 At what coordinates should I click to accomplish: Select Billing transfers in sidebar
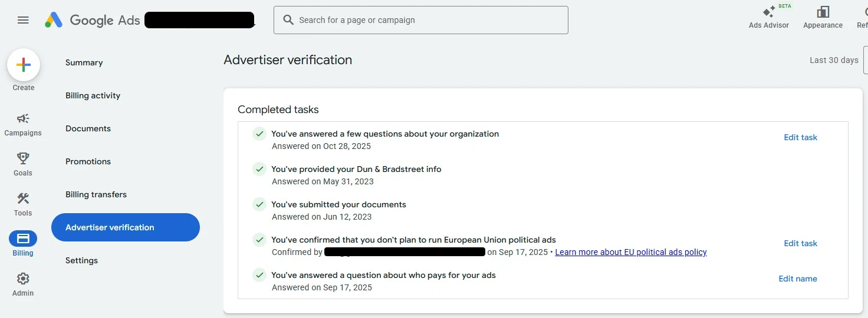pyautogui.click(x=96, y=194)
